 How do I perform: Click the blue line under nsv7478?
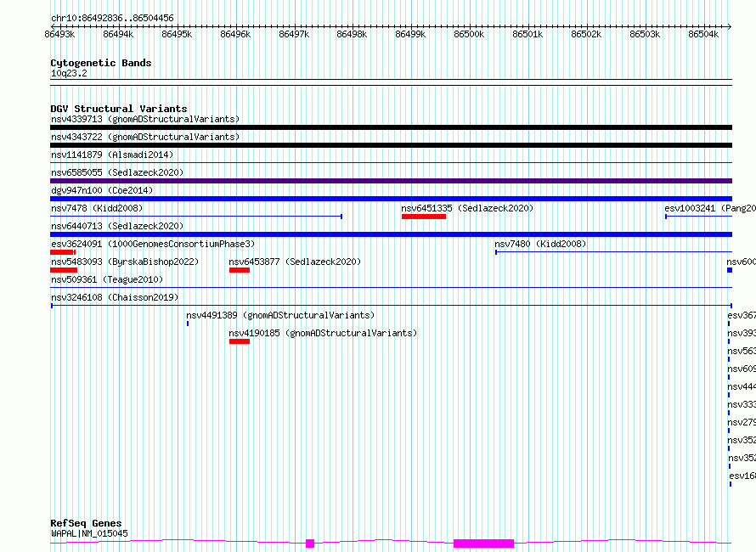(x=196, y=217)
